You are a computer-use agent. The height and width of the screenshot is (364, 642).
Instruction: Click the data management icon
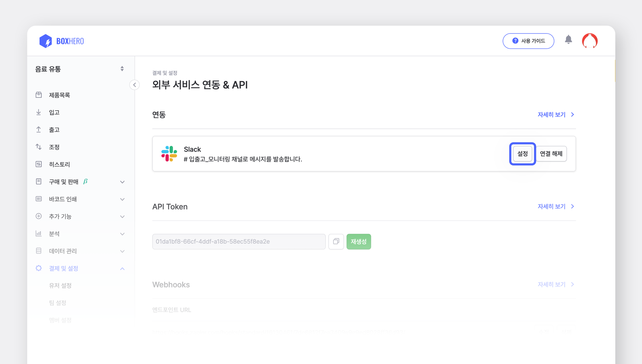[39, 251]
